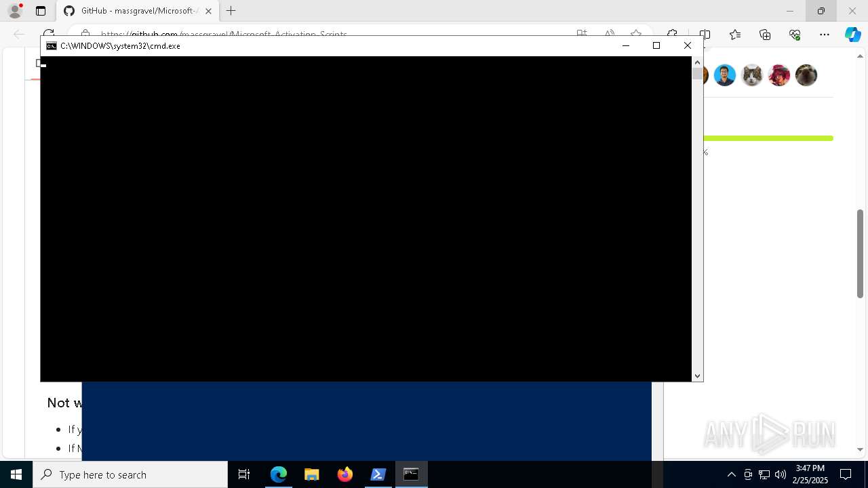Open the Edge profile avatar menu
The height and width of the screenshot is (488, 868).
15,11
